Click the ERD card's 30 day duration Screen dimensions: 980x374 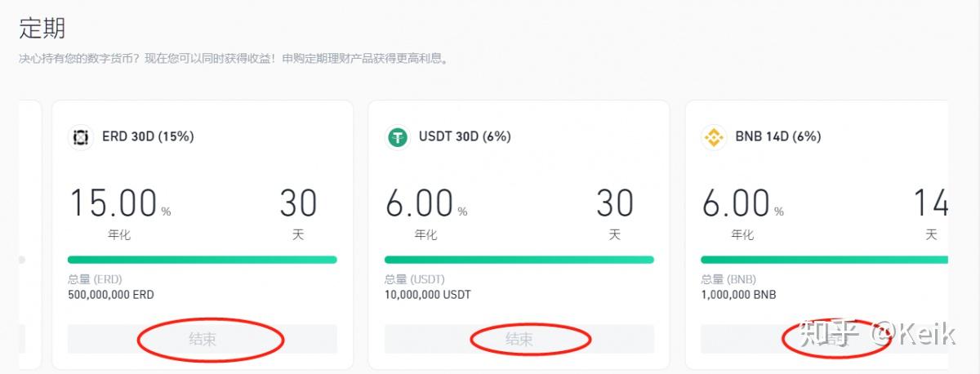pos(298,203)
